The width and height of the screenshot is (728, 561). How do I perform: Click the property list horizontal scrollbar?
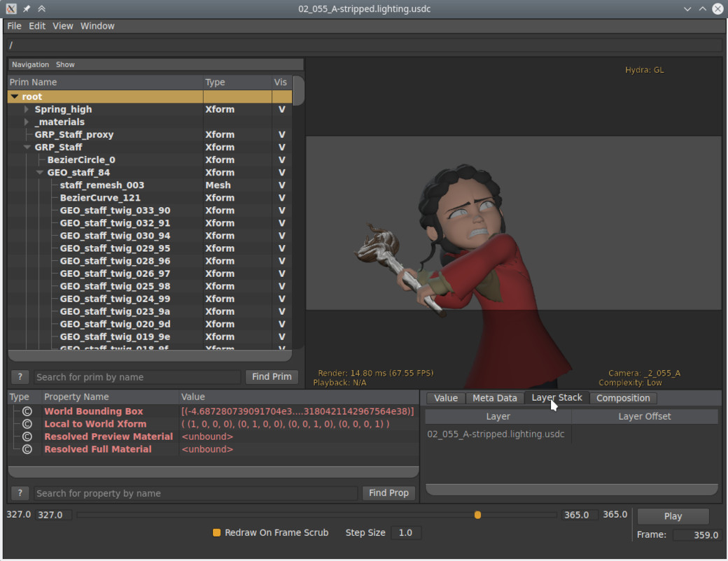(x=213, y=472)
